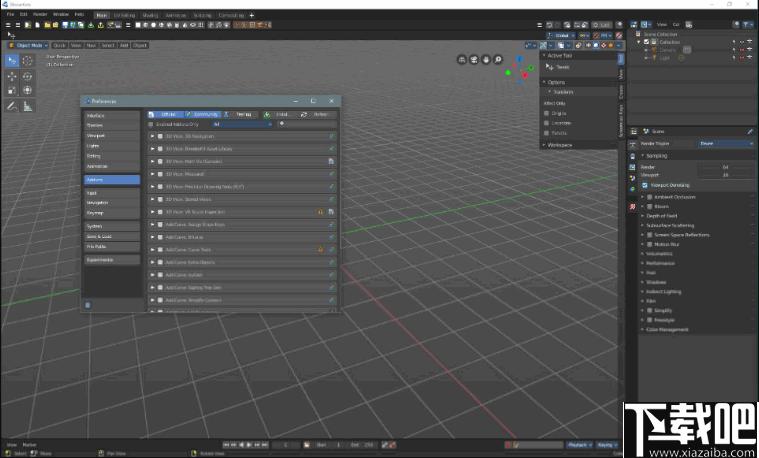Open the Render menu in the top bar
This screenshot has width=759, height=458.
pos(40,15)
